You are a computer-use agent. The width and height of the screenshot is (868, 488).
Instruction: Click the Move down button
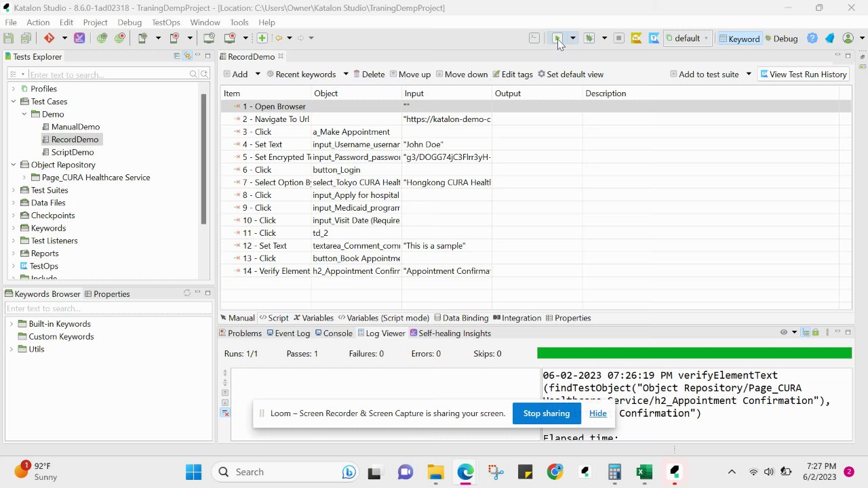[462, 75]
